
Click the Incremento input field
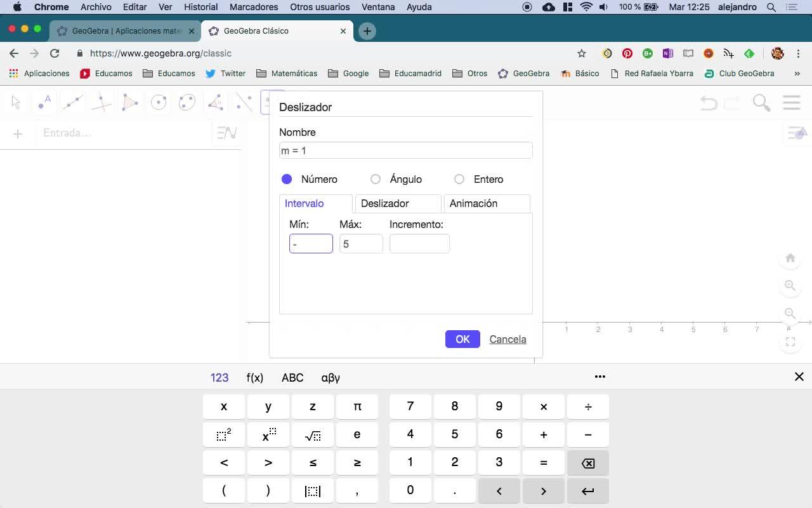coord(419,244)
